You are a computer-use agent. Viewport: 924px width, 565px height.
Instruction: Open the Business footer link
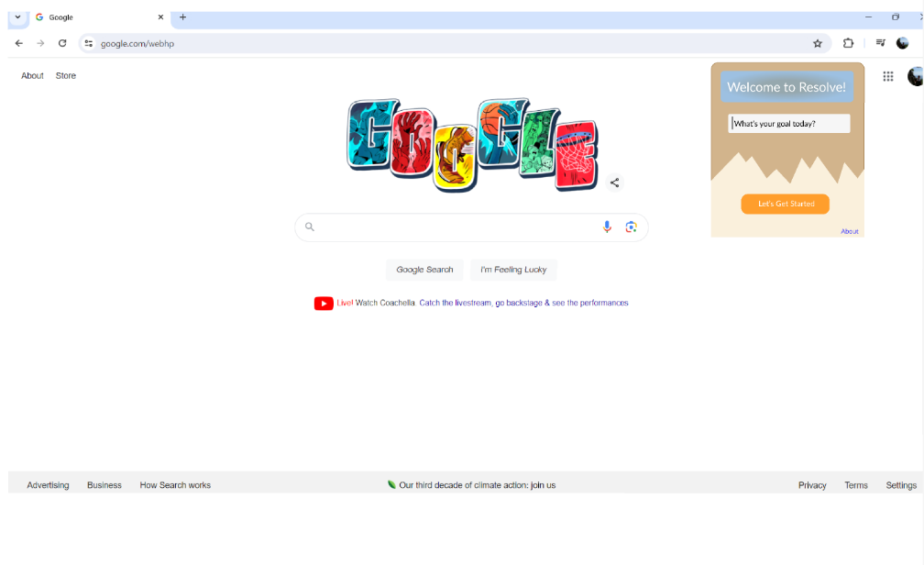104,485
